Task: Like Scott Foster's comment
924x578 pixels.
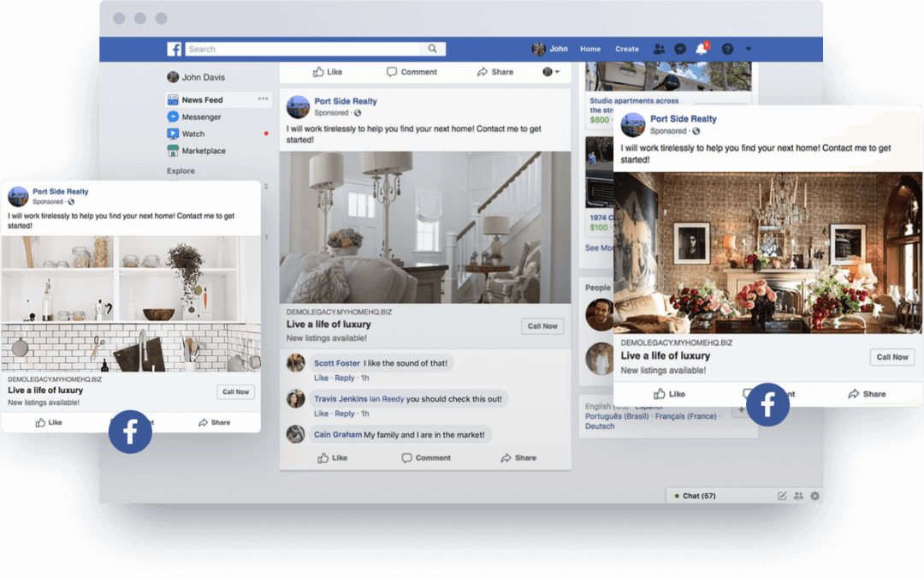Action: (x=321, y=378)
